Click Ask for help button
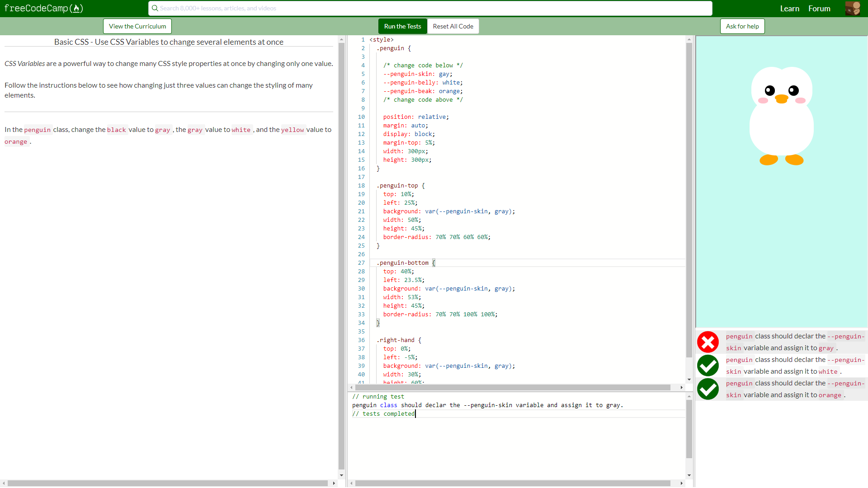The width and height of the screenshot is (868, 488). pos(742,26)
